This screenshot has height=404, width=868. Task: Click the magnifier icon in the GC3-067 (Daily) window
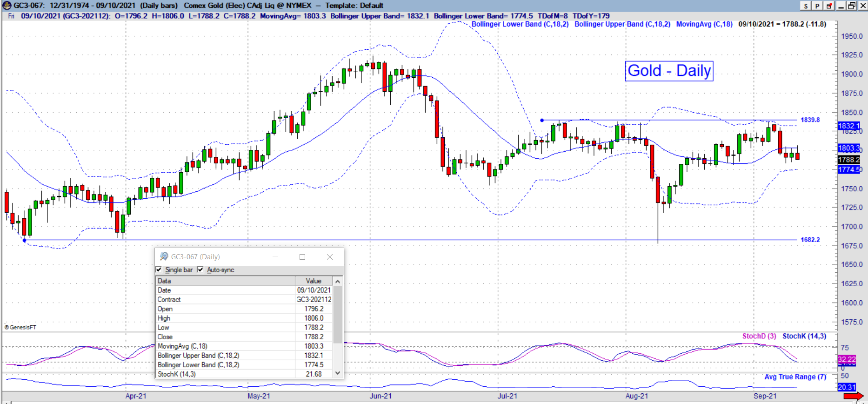point(164,256)
